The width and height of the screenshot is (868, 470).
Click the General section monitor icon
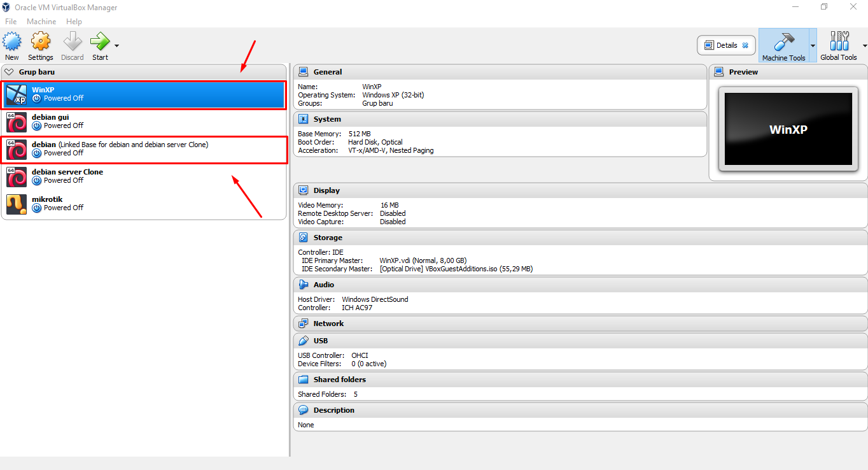(x=304, y=72)
